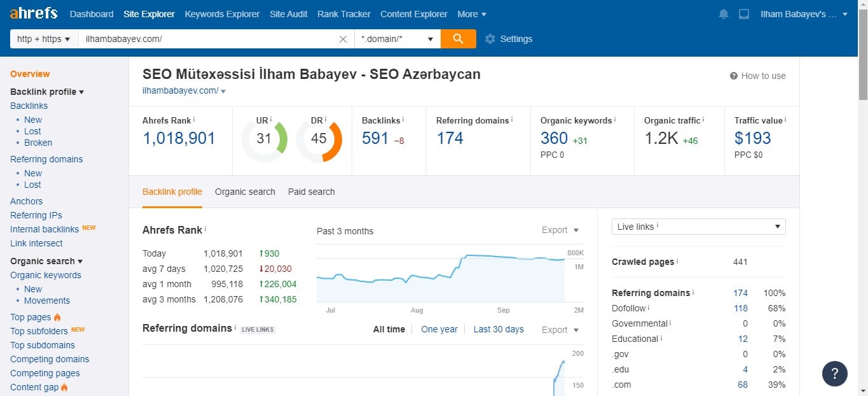Select Last 30 days range
Viewport: 868px width, 396px height.
point(499,329)
